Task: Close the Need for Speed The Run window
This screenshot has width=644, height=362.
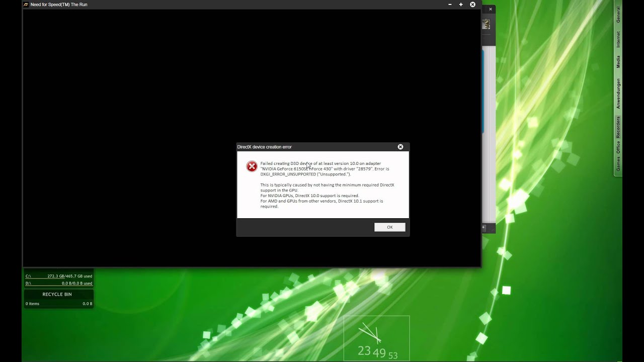Action: click(x=472, y=5)
